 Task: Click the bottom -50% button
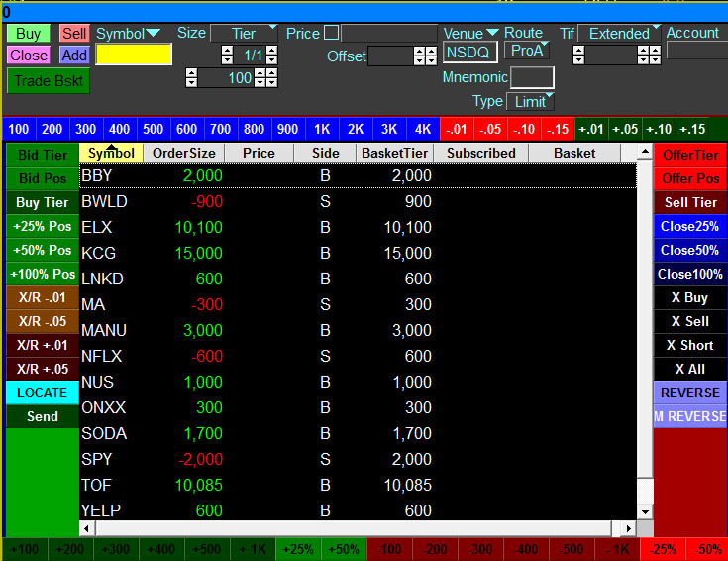(707, 549)
